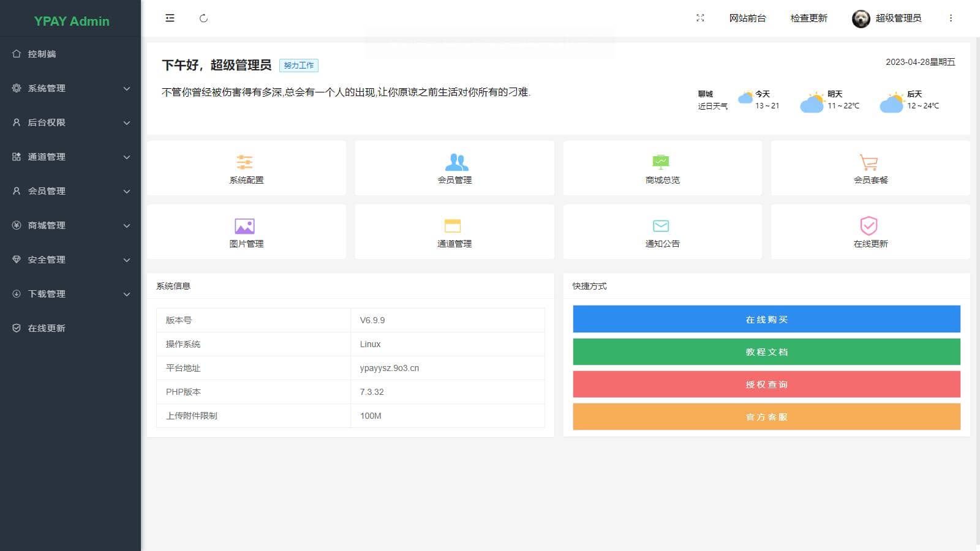Open the three-dot overflow menu
Viewport: 980px width, 551px height.
(951, 18)
